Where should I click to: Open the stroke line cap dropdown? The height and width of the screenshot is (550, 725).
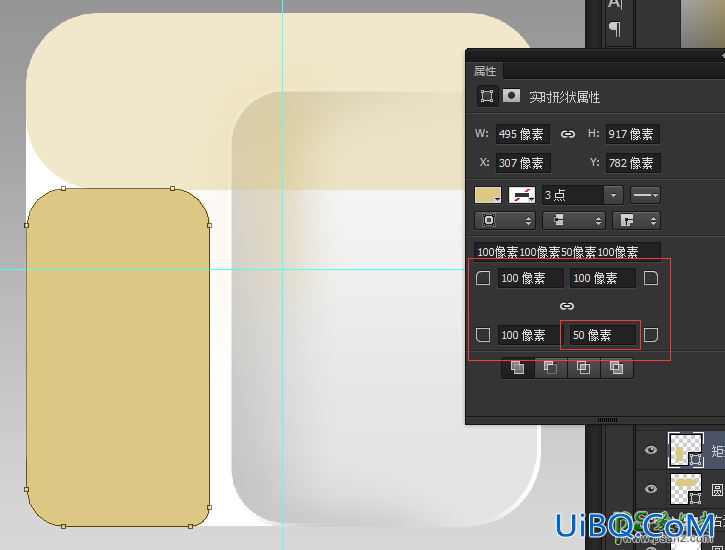point(574,220)
